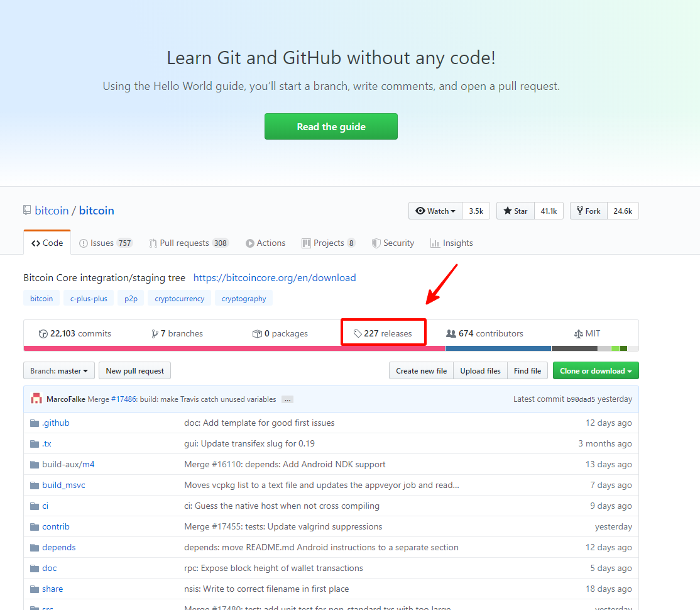Click Upload files button

tap(480, 371)
